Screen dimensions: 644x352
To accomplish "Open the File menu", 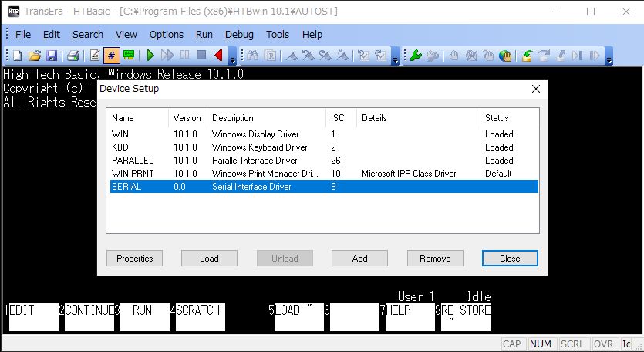I will [x=22, y=35].
